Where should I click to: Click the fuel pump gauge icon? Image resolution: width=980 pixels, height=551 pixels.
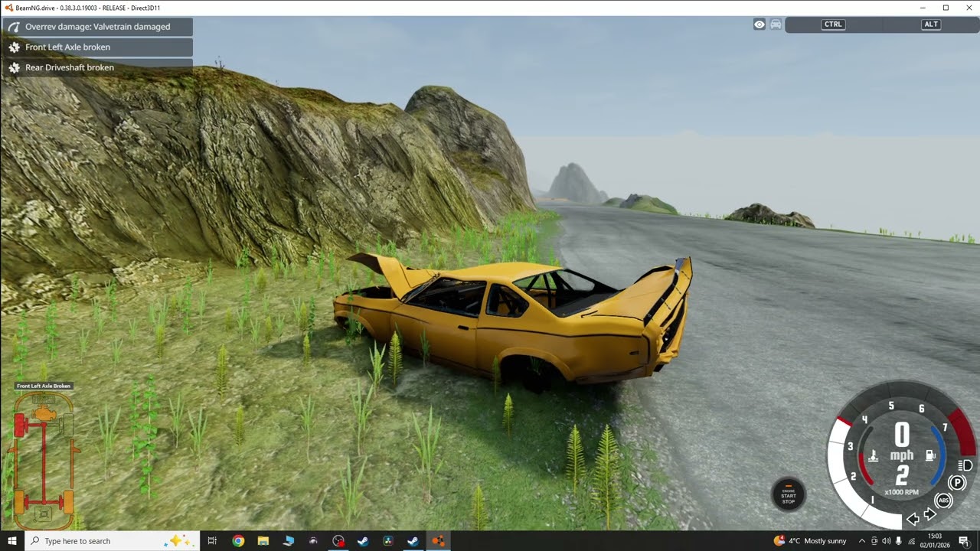[x=931, y=456]
